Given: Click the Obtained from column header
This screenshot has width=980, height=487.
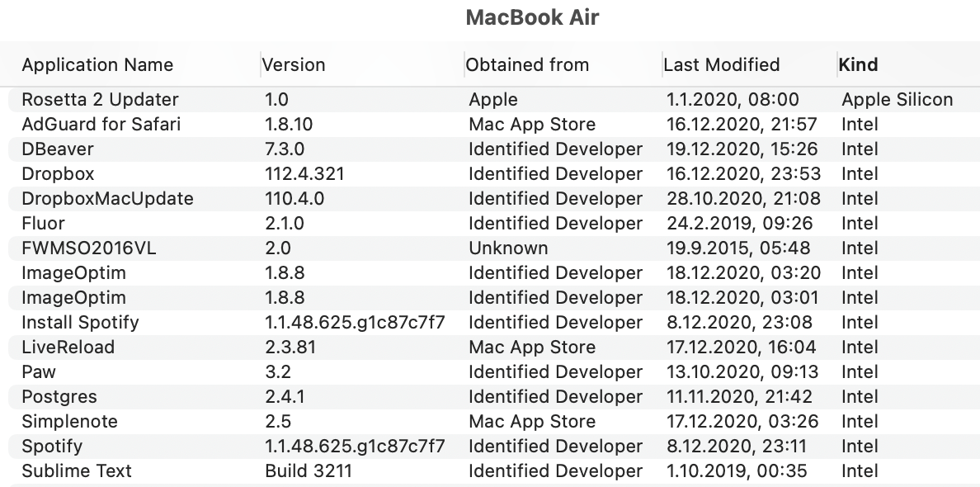Looking at the screenshot, I should pos(527,64).
